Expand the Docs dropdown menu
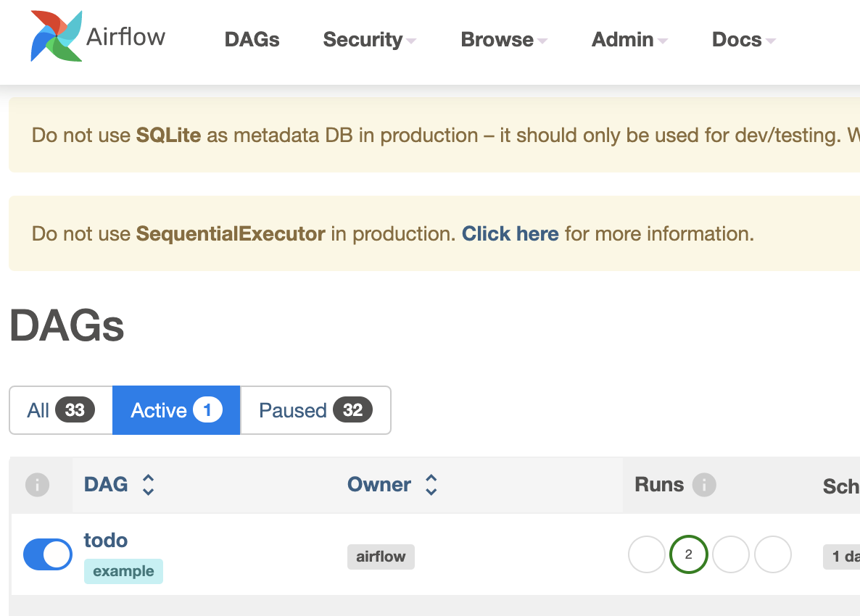 (x=743, y=40)
